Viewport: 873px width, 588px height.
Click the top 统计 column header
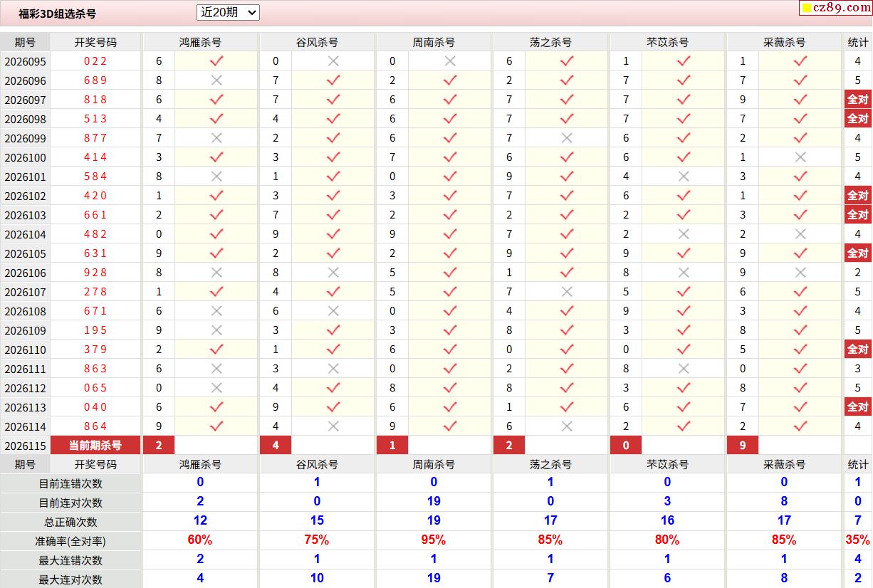(x=857, y=42)
